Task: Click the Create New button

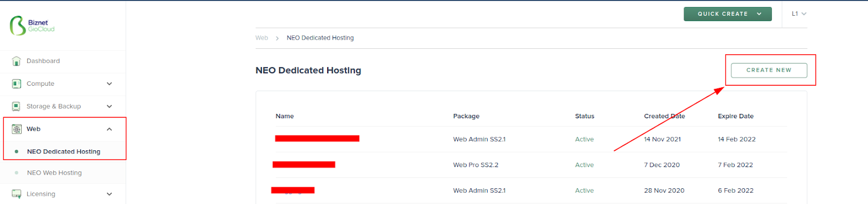Action: [769, 70]
